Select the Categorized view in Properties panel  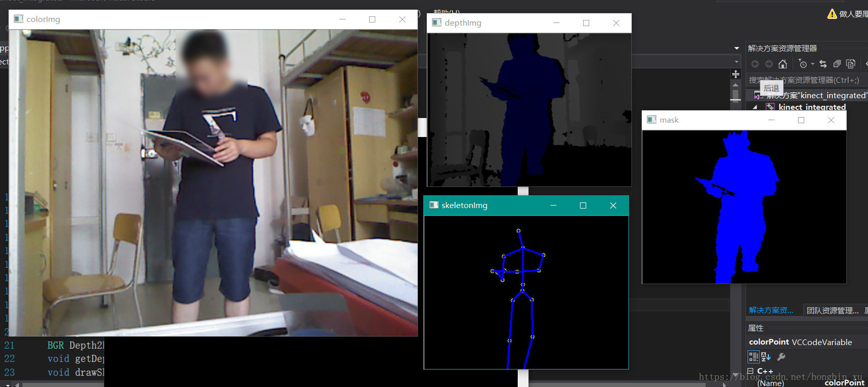tap(754, 357)
